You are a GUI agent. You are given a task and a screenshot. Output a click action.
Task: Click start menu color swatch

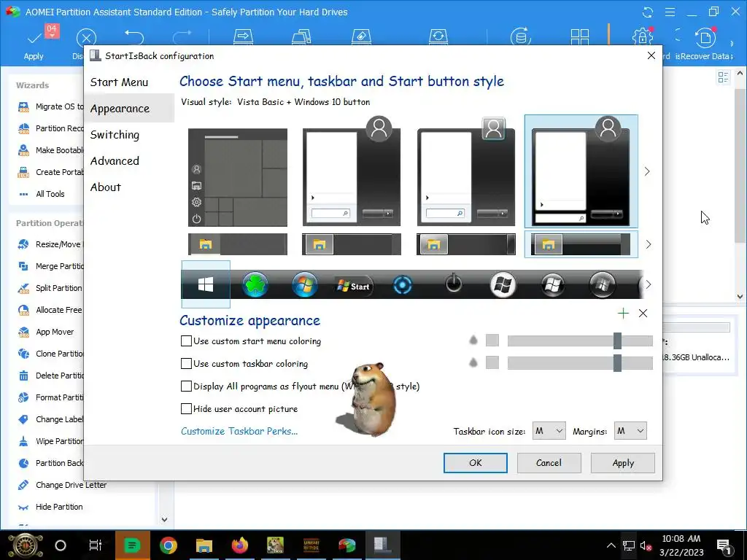pyautogui.click(x=492, y=340)
